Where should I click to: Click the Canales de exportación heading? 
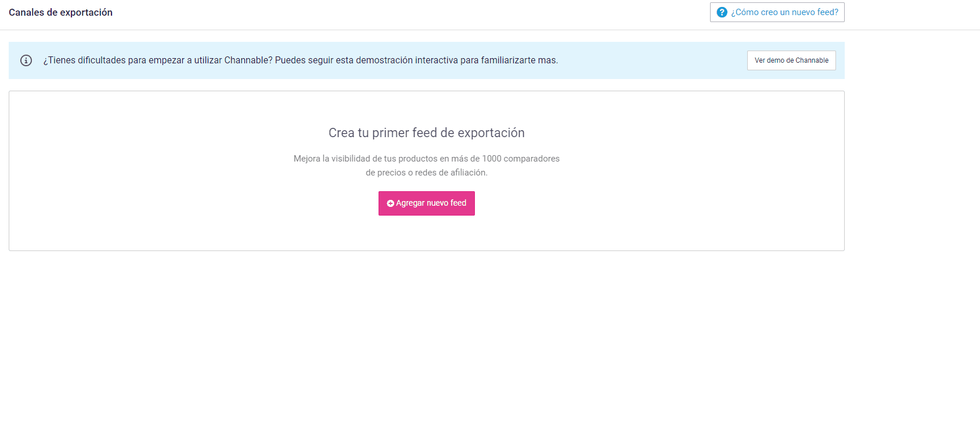pyautogui.click(x=61, y=12)
